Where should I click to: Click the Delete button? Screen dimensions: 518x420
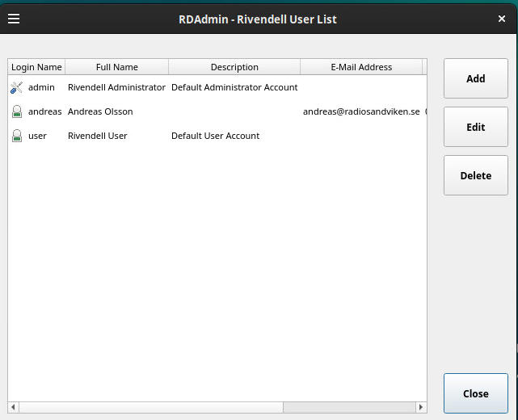coord(476,175)
